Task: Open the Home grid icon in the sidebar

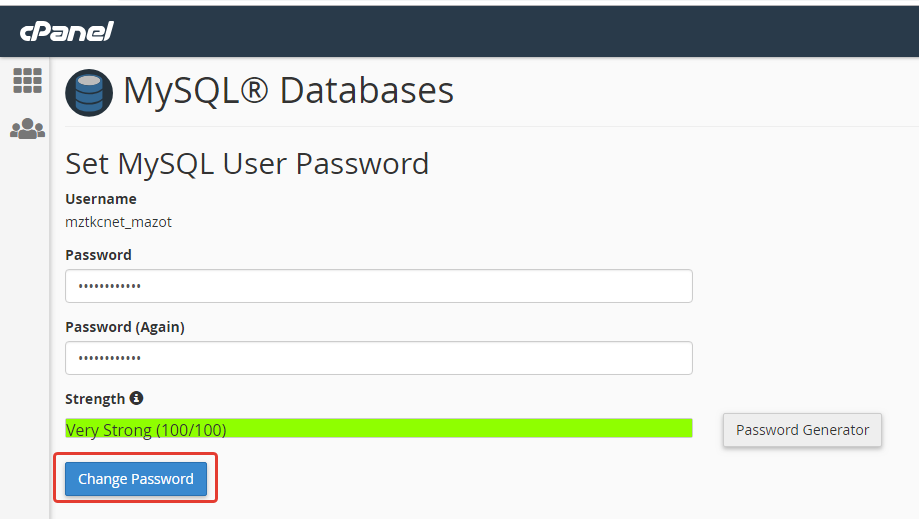Action: 27,81
